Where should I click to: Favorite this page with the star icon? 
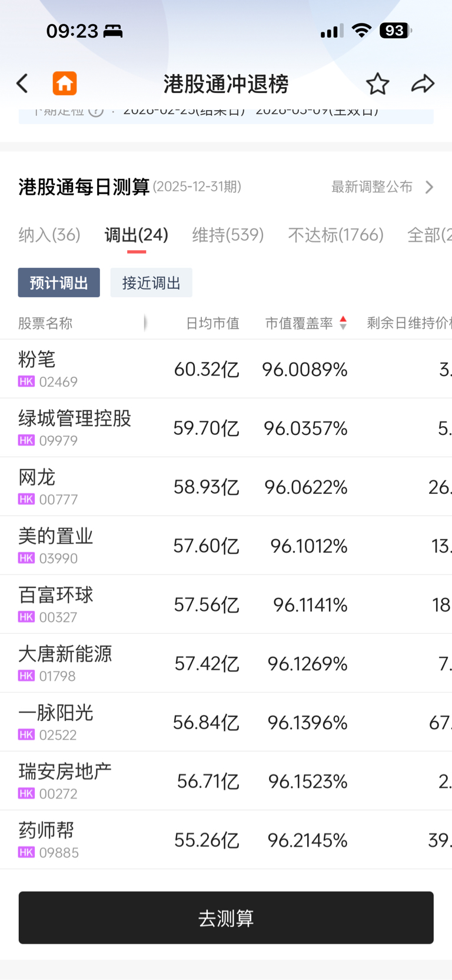click(x=377, y=84)
